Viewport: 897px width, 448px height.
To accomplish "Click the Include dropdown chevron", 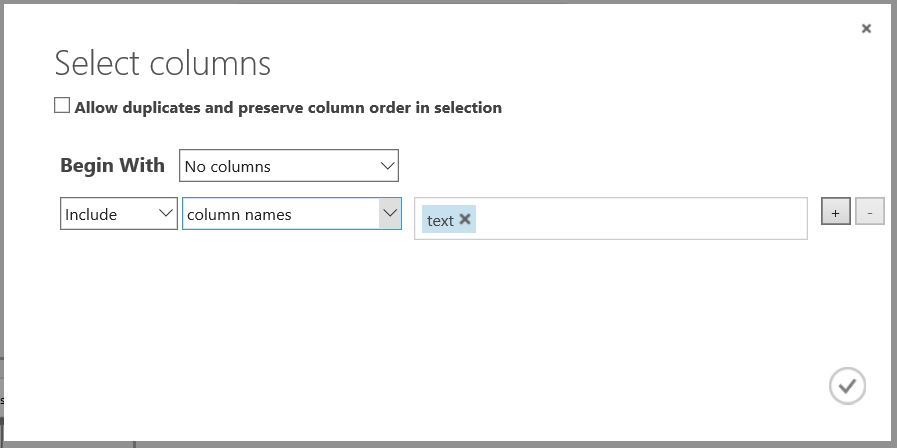I will 166,214.
